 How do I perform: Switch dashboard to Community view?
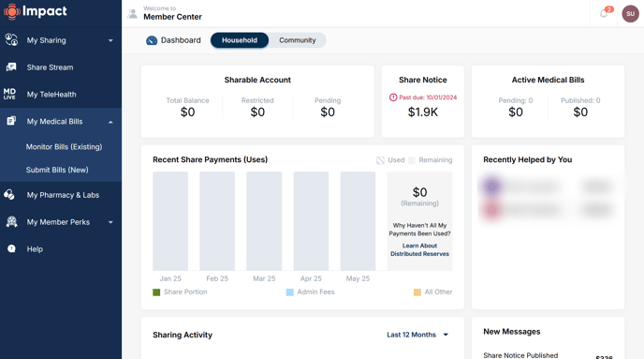pos(298,40)
